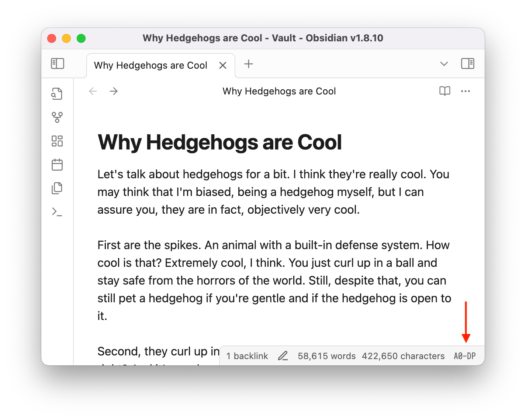Insert template via ribbon copy icon
Screen dimensions: 526x420
point(57,188)
